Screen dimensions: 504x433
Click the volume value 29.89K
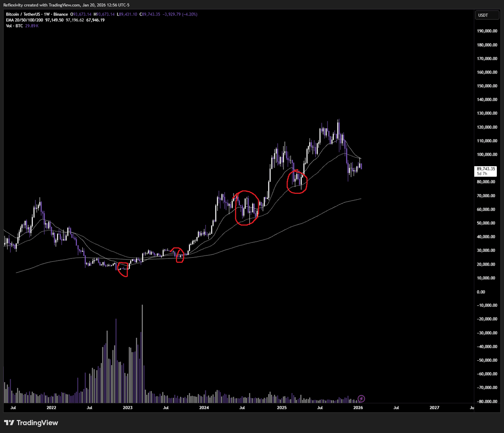(31, 26)
